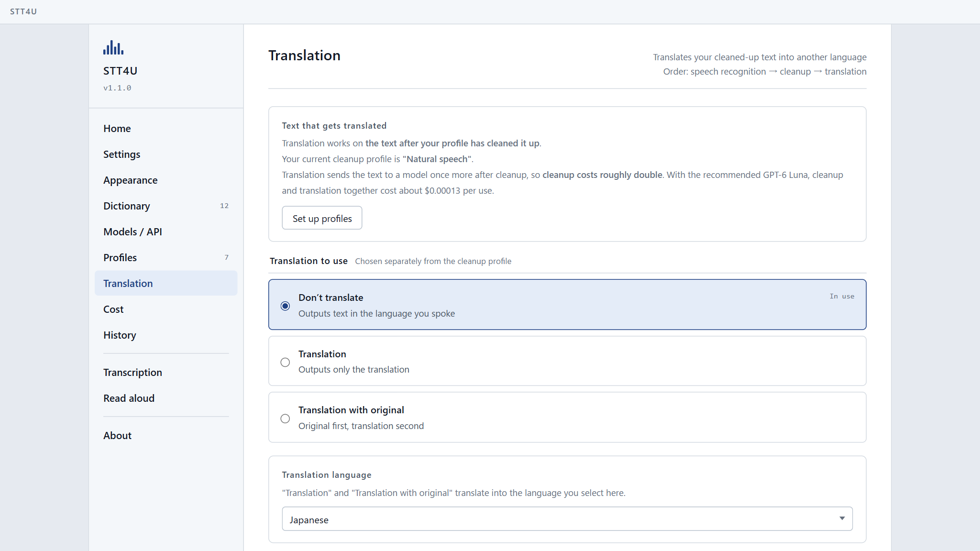Image resolution: width=980 pixels, height=551 pixels.
Task: Click the version text v1.1.0
Action: pyautogui.click(x=117, y=88)
